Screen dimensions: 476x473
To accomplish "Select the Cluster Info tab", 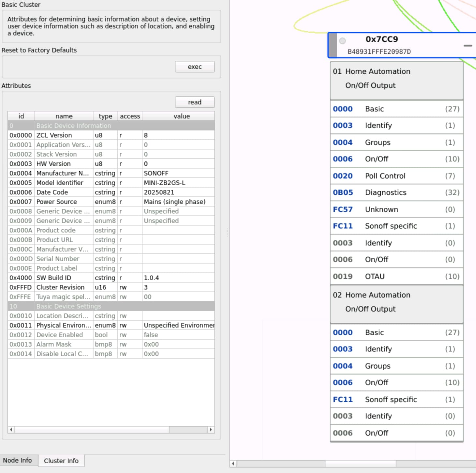I will click(x=61, y=461).
